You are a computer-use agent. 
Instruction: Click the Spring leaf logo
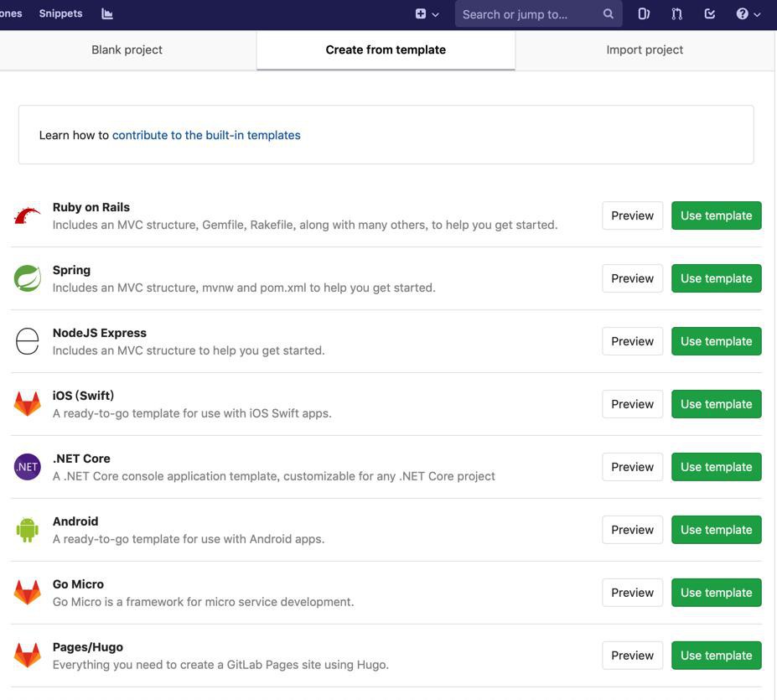pos(28,278)
